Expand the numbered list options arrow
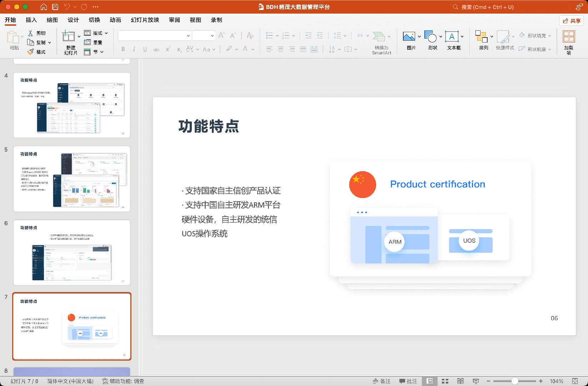The width and height of the screenshot is (588, 386). tap(293, 35)
